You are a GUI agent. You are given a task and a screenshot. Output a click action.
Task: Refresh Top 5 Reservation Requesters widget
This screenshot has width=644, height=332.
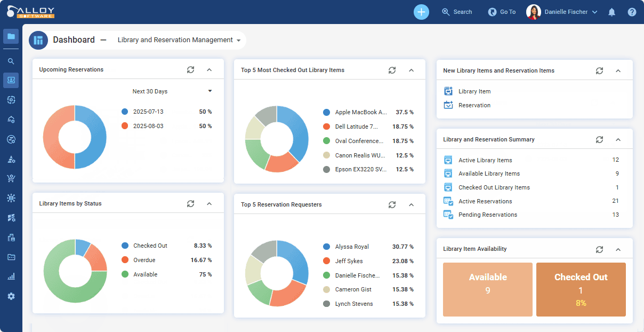click(x=392, y=204)
